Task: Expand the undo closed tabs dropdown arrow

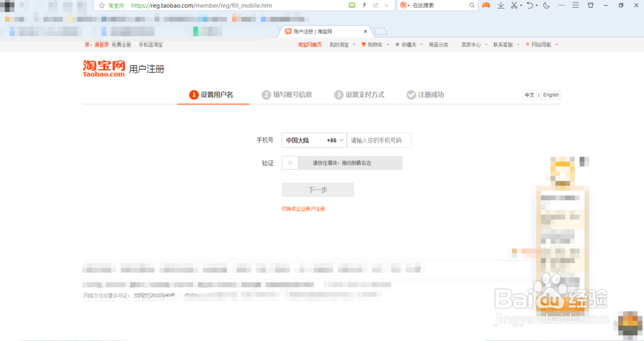Action: click(536, 5)
